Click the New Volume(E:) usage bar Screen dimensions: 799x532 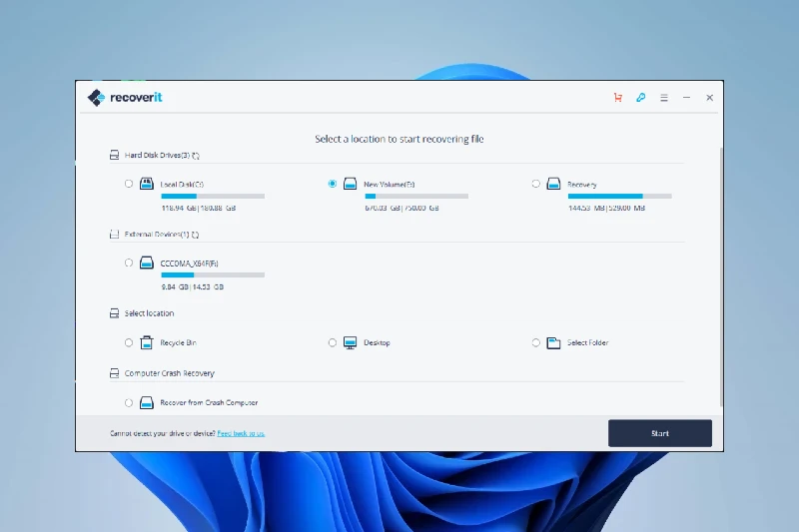click(x=416, y=197)
